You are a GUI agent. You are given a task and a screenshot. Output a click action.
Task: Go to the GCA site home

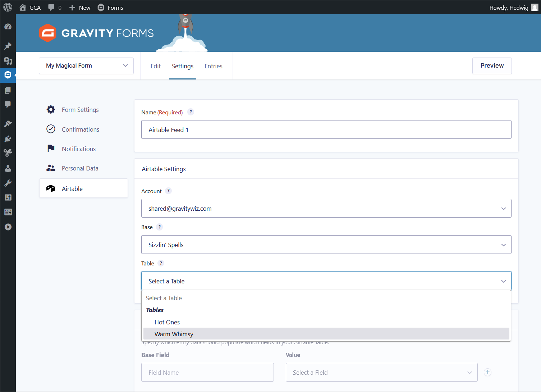(30, 8)
